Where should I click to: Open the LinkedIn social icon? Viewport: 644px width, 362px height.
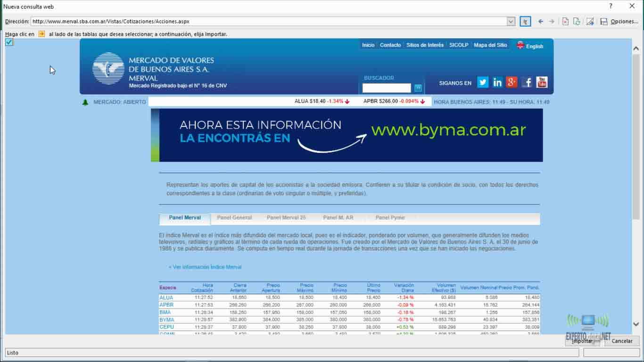click(x=497, y=82)
